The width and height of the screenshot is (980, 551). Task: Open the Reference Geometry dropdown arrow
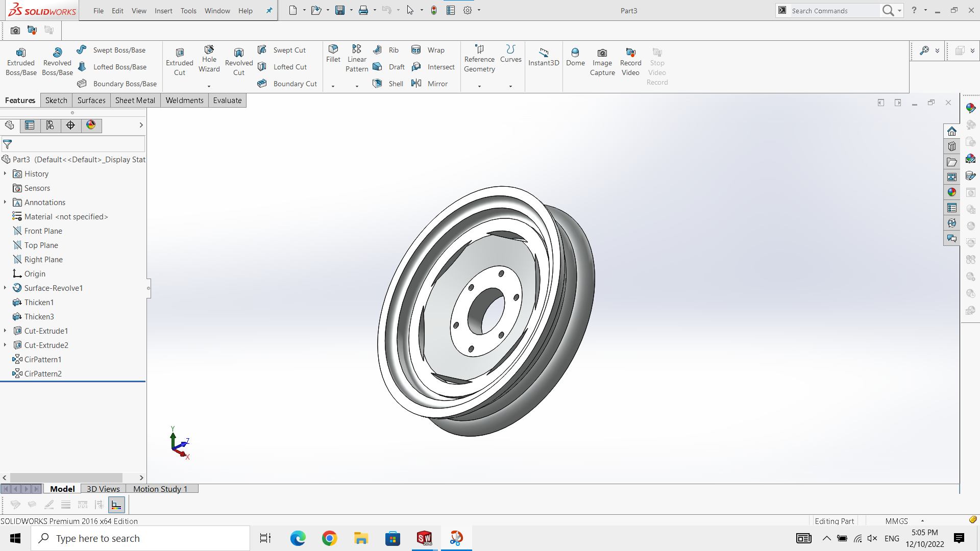pyautogui.click(x=479, y=86)
